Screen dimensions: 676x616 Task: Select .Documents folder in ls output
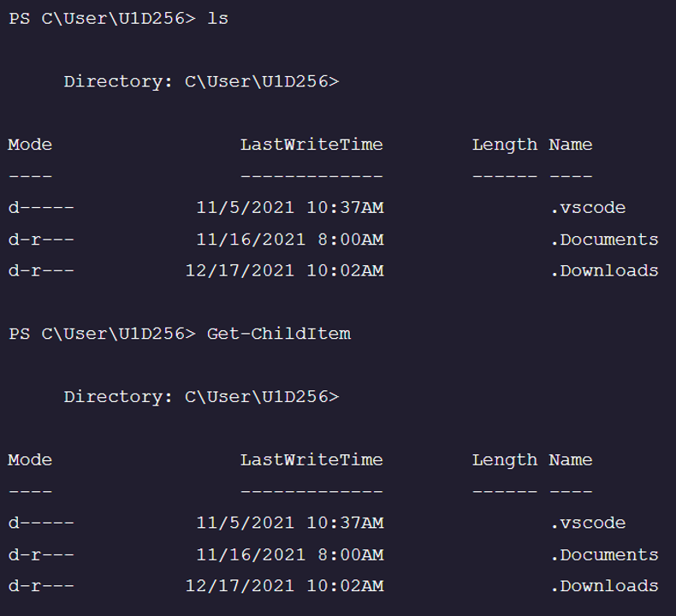[604, 240]
